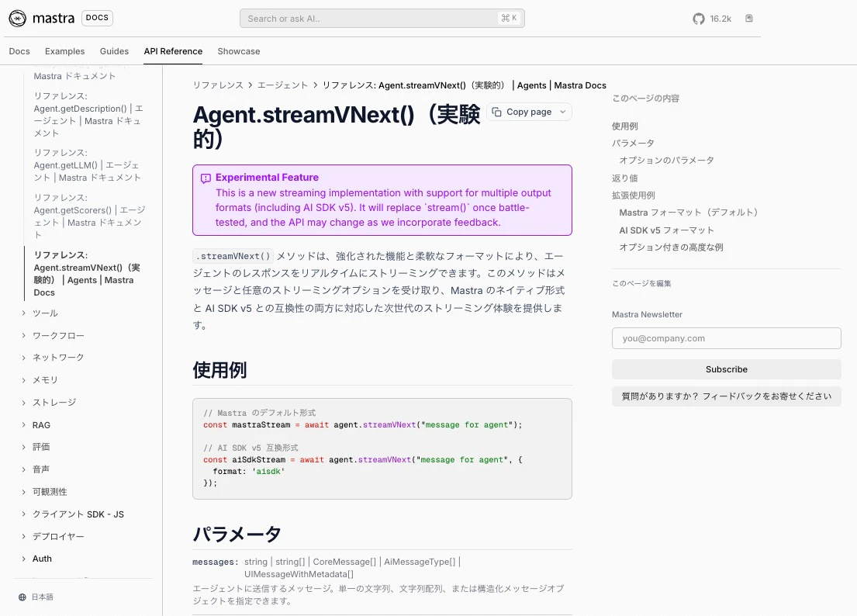Toggle the theme icon in header

coord(748,19)
